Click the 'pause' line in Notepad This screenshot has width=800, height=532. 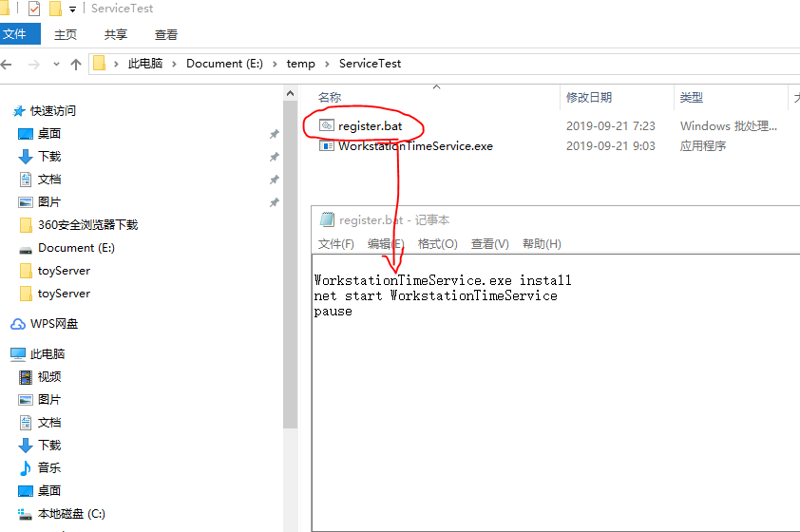coord(333,312)
